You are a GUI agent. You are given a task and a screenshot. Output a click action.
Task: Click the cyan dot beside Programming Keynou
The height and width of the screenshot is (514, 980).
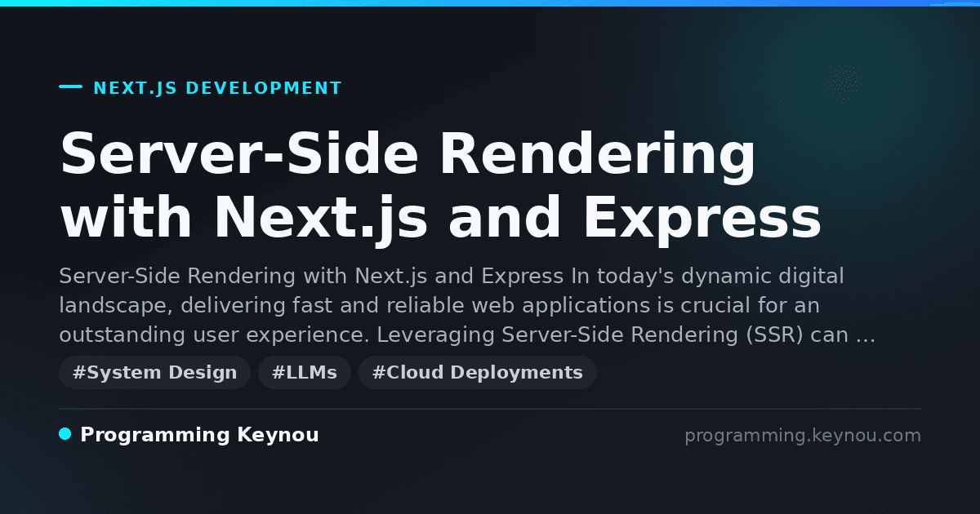pyautogui.click(x=65, y=434)
